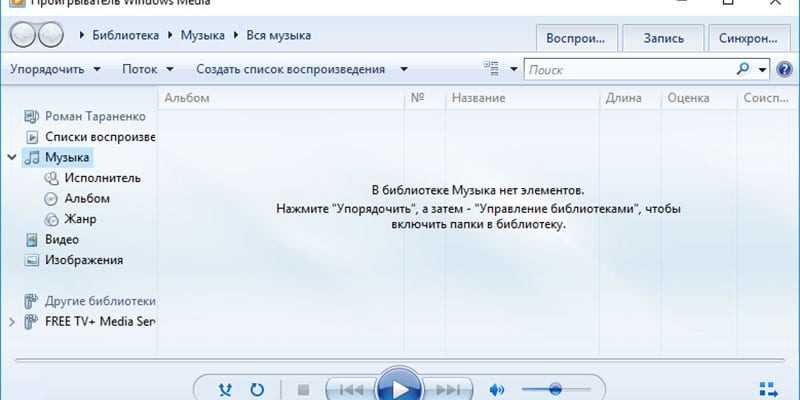800x400 pixels.
Task: Sort by the Соисполнитель column header
Action: 766,98
